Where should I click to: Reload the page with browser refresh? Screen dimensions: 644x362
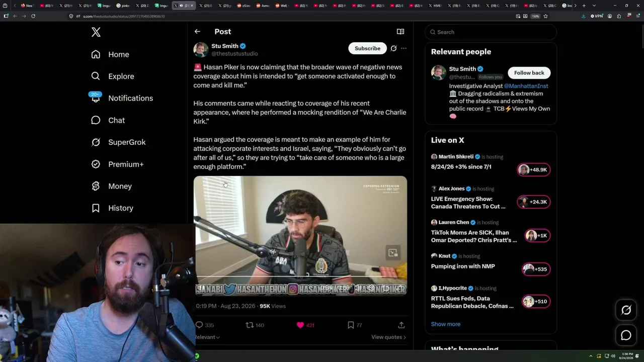33,16
